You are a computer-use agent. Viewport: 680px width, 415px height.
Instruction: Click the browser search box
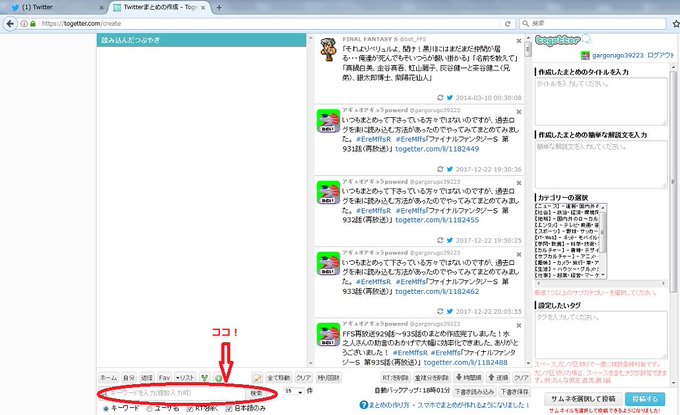(593, 23)
